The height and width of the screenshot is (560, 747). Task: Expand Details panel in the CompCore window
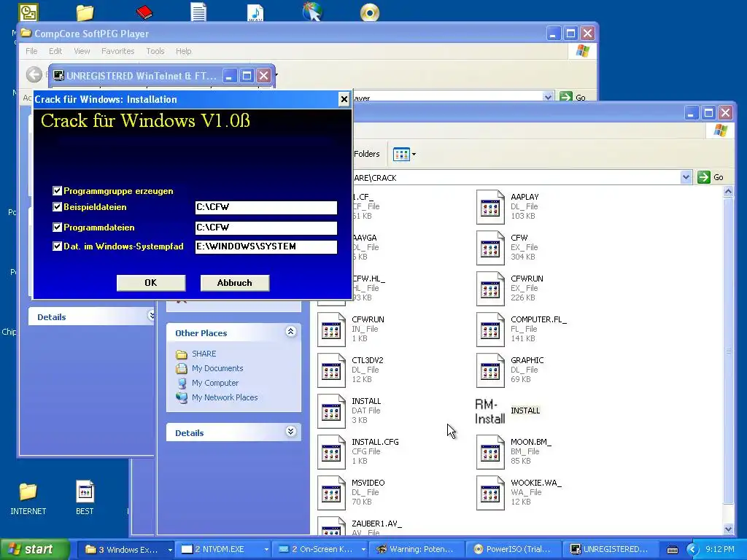[151, 315]
